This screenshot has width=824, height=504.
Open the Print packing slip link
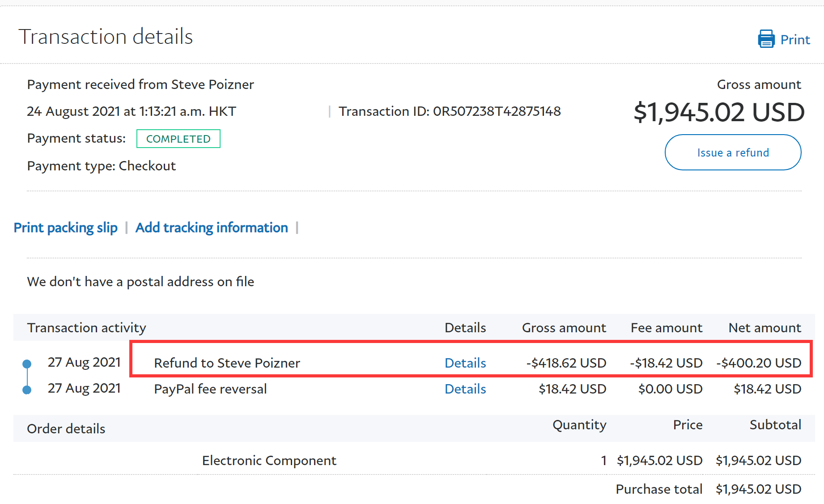66,228
